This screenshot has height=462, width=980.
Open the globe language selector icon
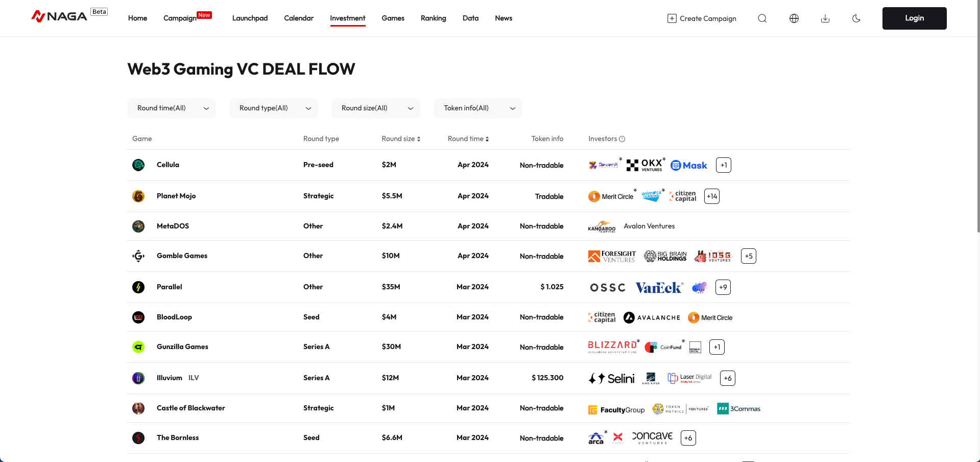pyautogui.click(x=794, y=18)
